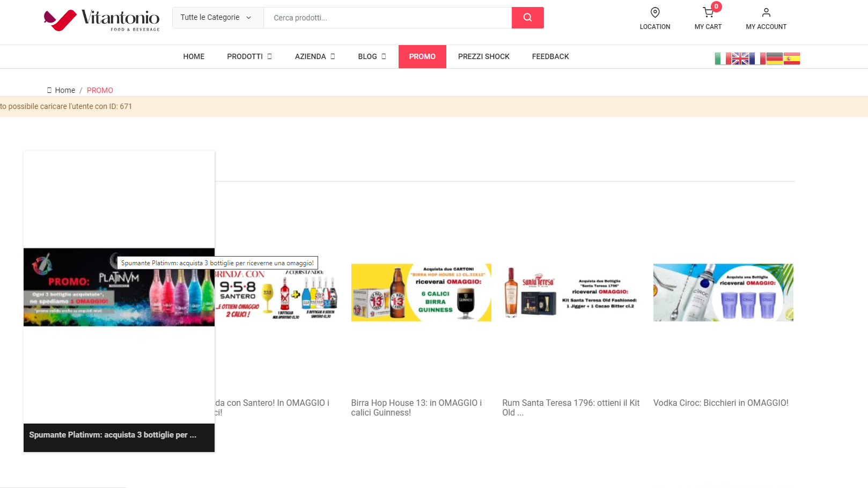The height and width of the screenshot is (488, 868).
Task: Switch language with the UK flag
Action: pyautogui.click(x=740, y=59)
